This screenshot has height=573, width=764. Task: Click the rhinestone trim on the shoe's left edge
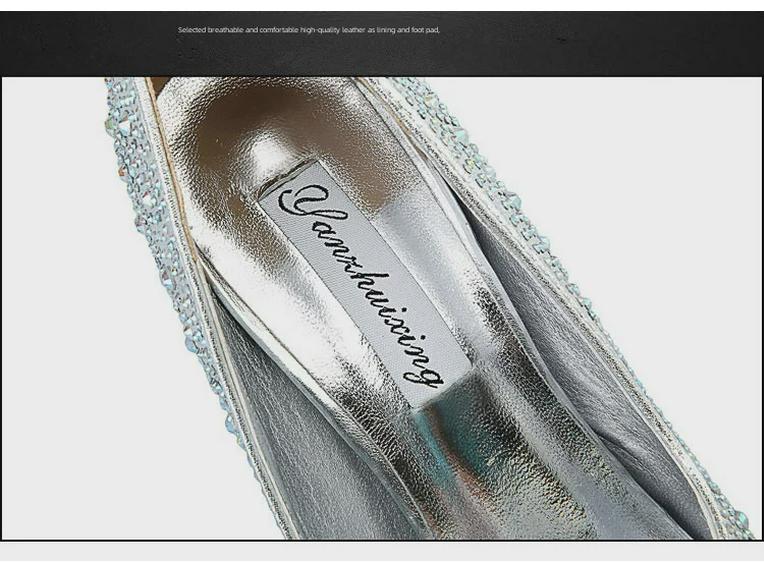[x=160, y=250]
